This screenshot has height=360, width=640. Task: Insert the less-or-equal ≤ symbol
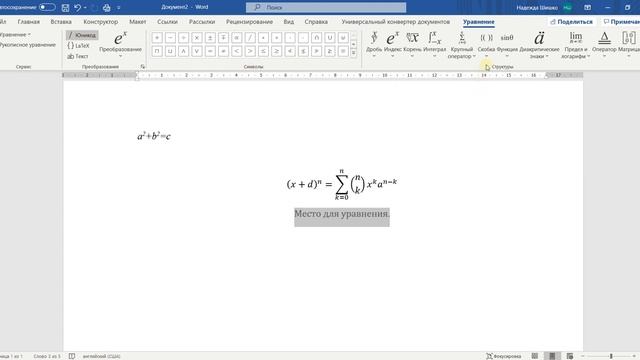coord(263,51)
